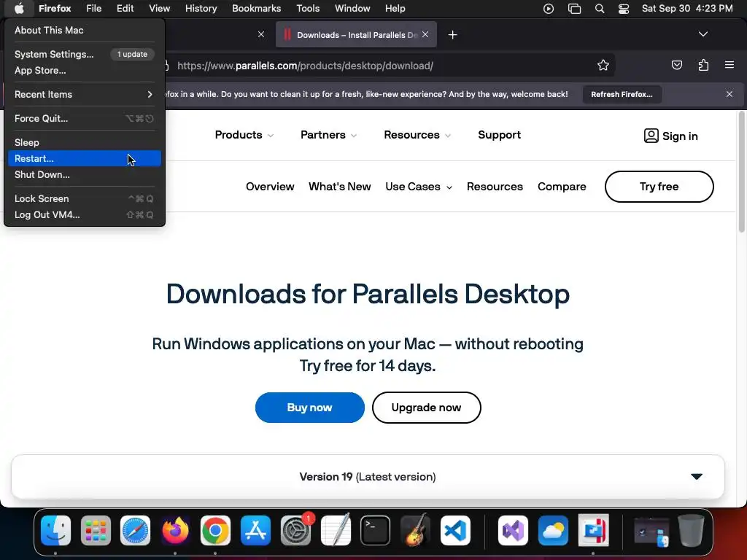Image resolution: width=747 pixels, height=560 pixels.
Task: Select Sleep in the Apple menu
Action: click(85, 142)
